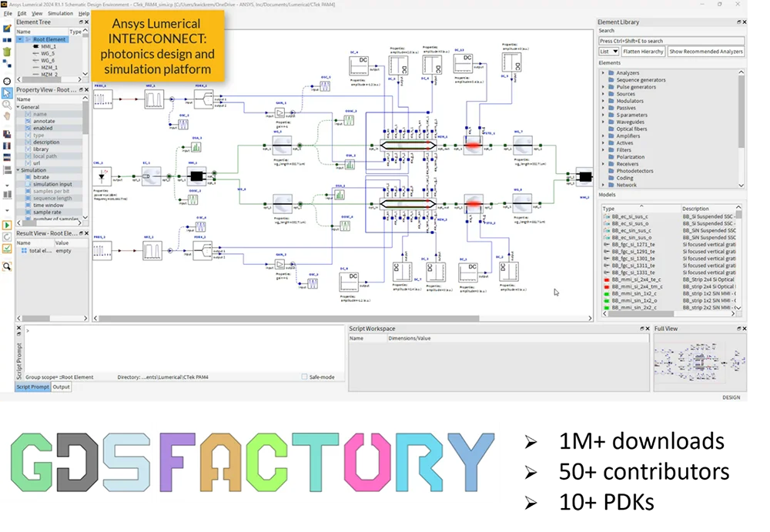Click the circular target tool icon

pos(7,81)
